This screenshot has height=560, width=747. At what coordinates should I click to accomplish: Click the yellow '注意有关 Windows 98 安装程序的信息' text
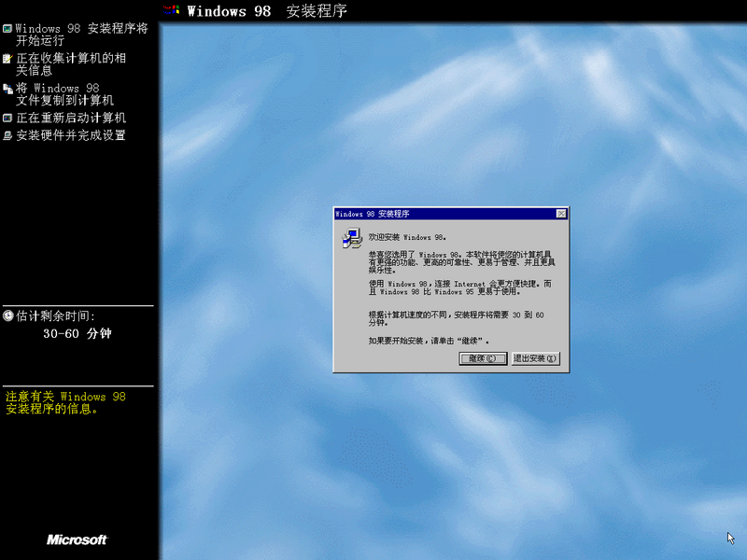(65, 403)
